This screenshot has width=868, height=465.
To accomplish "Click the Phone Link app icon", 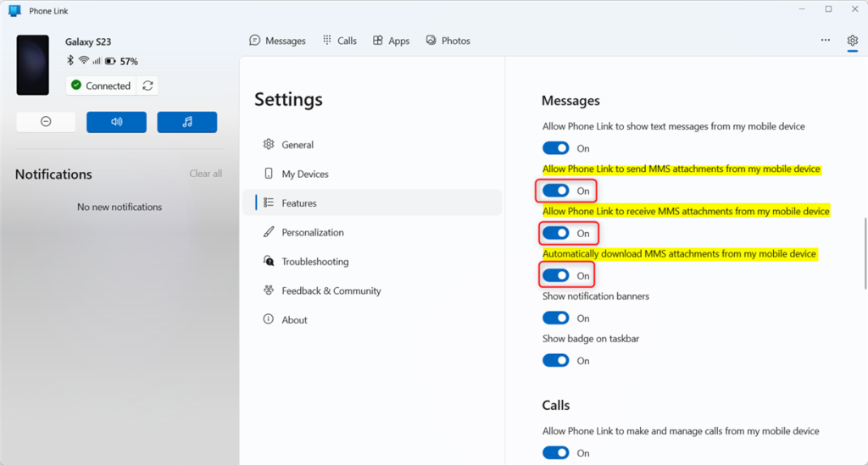I will pos(14,10).
